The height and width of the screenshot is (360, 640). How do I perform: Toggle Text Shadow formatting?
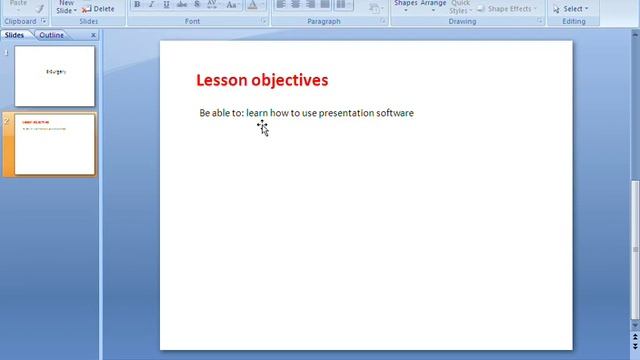[197, 4]
